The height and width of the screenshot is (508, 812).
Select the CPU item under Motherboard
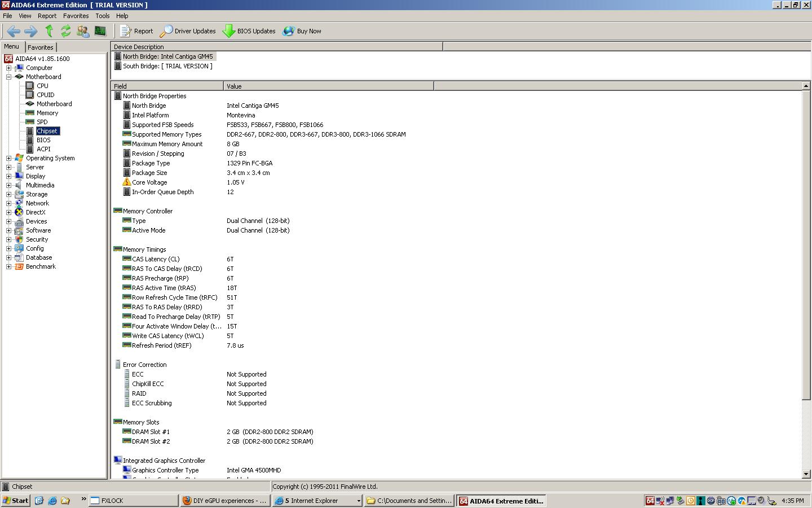tap(42, 86)
